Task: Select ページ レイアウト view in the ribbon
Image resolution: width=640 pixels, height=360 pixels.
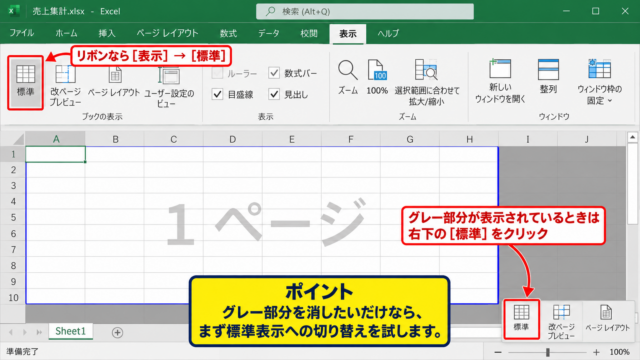Action: [x=114, y=82]
